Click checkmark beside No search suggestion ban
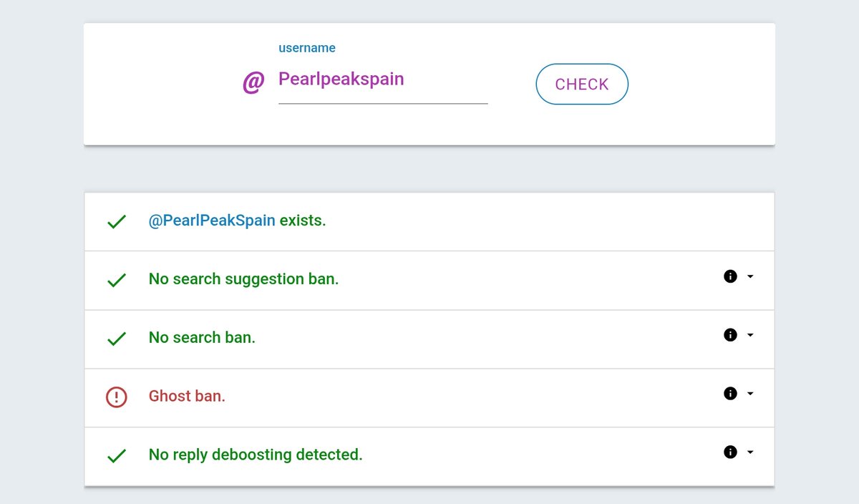859x504 pixels. (116, 280)
